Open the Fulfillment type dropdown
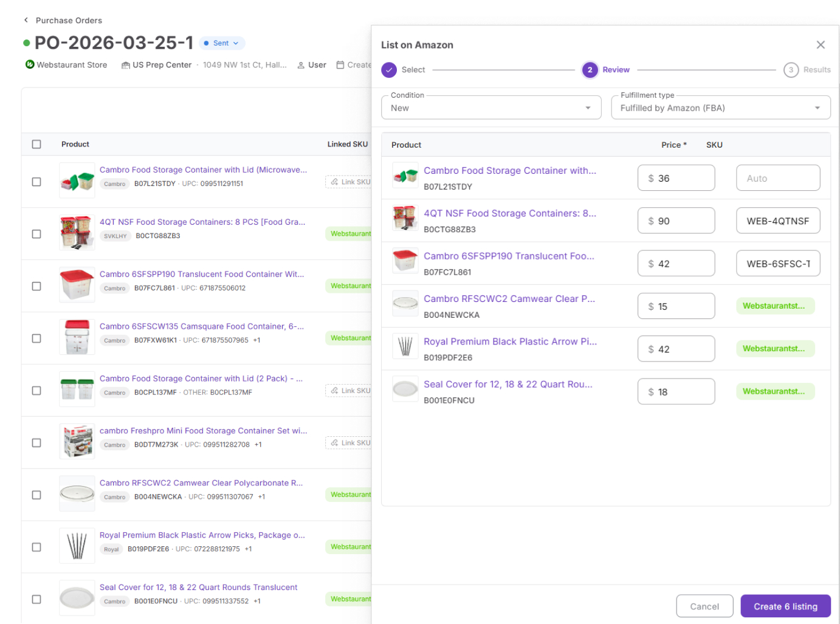Viewport: 840px width, 624px height. click(720, 108)
